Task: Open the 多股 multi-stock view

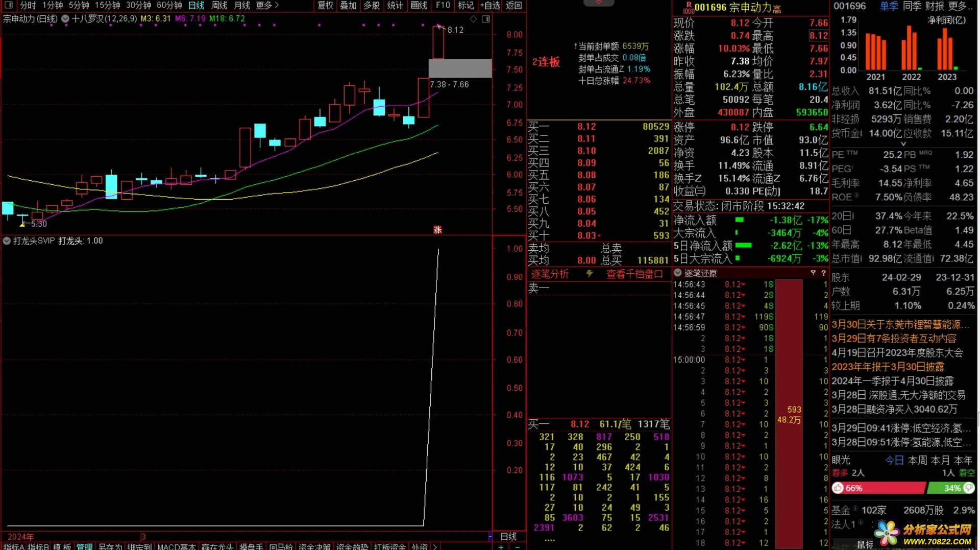Action: (372, 5)
